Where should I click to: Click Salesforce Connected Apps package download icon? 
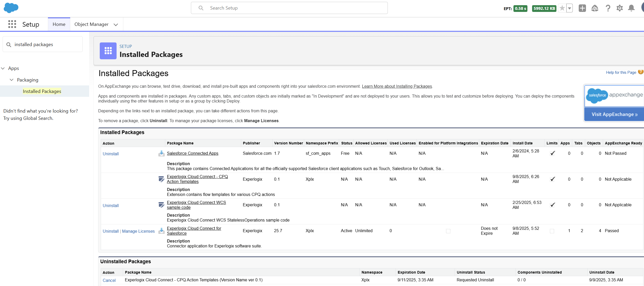click(161, 153)
